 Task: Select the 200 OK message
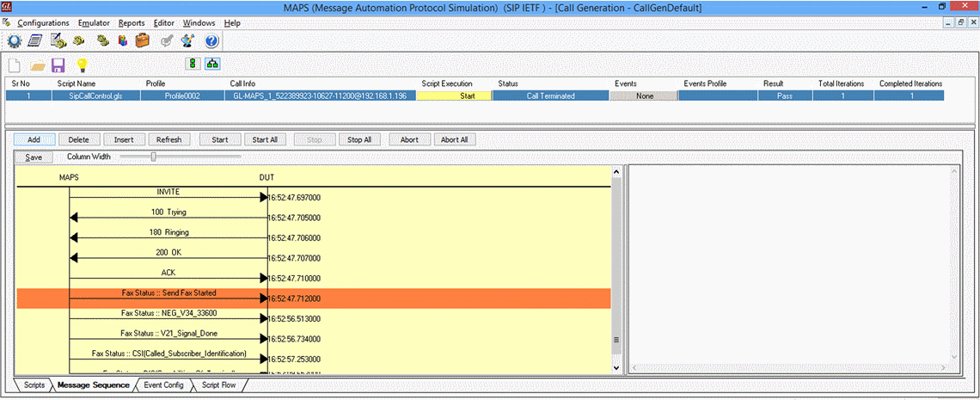click(x=168, y=257)
